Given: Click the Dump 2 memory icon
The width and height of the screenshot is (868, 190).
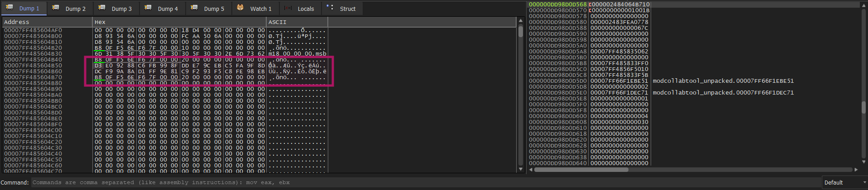Looking at the screenshot, I should [56, 8].
